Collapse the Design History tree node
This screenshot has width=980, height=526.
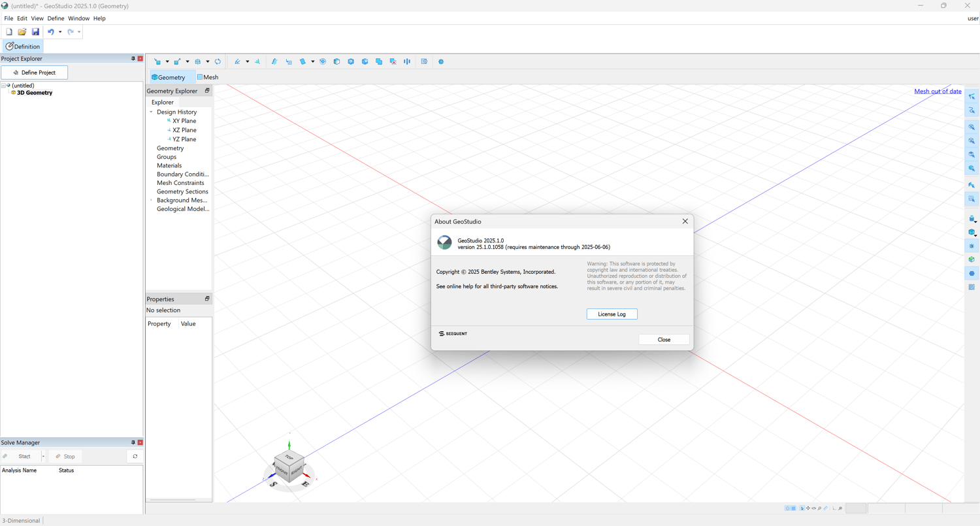(151, 112)
